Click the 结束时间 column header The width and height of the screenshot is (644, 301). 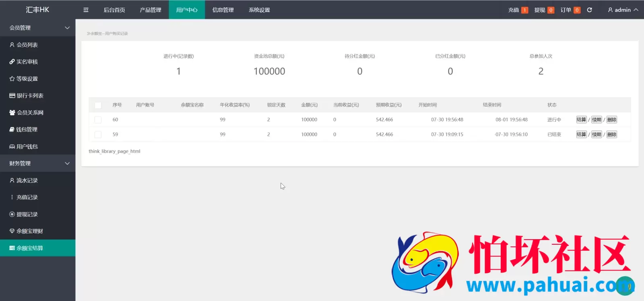click(492, 105)
